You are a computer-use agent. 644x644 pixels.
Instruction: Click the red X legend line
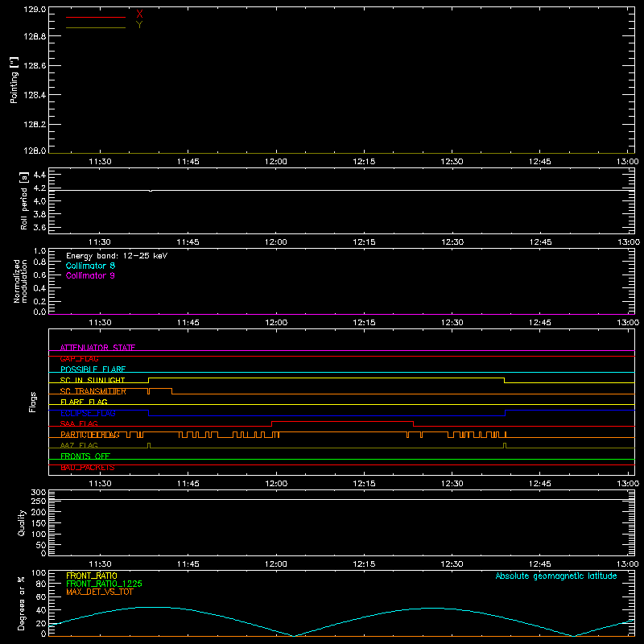pyautogui.click(x=96, y=17)
